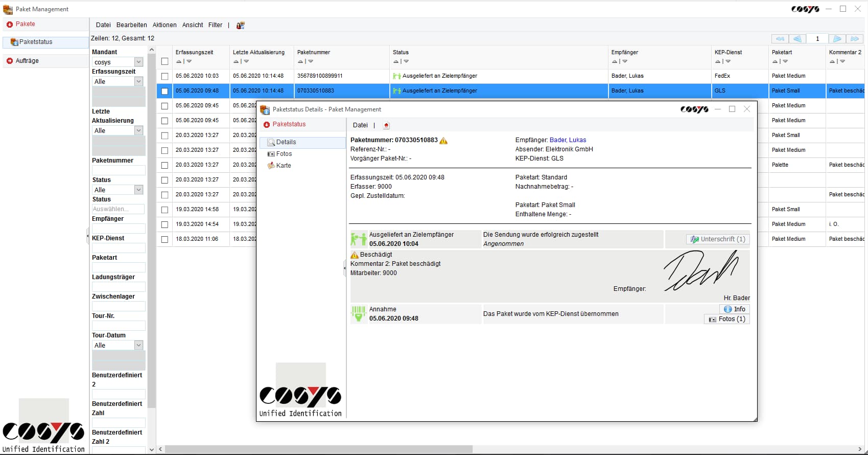Screen dimensions: 868x455
Task: Open Datei menu in Paketstatus Details dialog
Action: [x=360, y=125]
